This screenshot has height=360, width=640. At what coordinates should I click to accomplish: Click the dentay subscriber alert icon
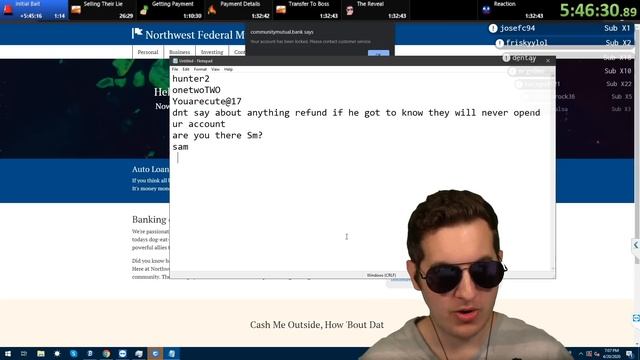coord(506,58)
